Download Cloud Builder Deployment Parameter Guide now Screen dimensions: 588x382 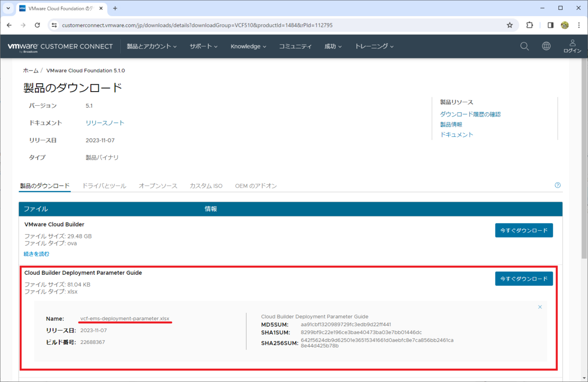pyautogui.click(x=524, y=278)
